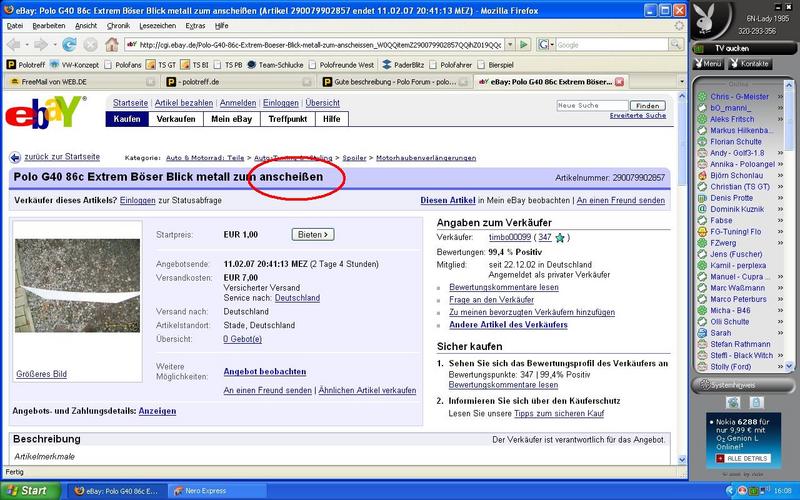800x500 pixels.
Task: Open the '0 Gebot(e)' link
Action: click(x=242, y=339)
